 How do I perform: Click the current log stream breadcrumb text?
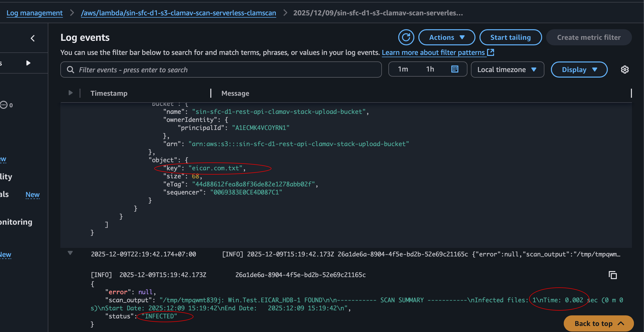click(x=378, y=13)
